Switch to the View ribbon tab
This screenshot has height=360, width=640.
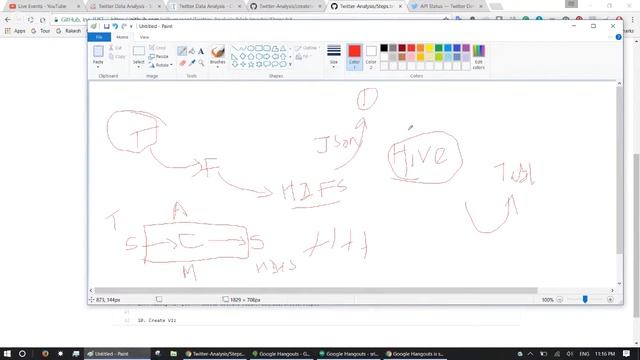click(144, 37)
